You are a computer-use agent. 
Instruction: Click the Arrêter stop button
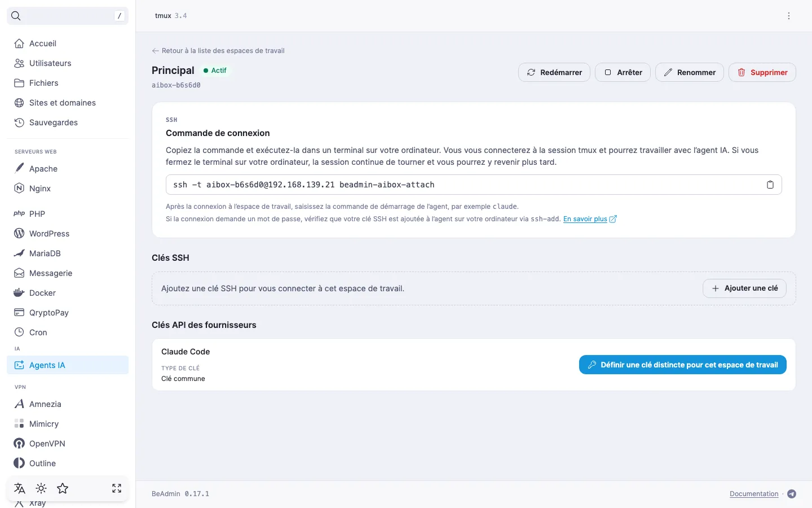pyautogui.click(x=623, y=72)
